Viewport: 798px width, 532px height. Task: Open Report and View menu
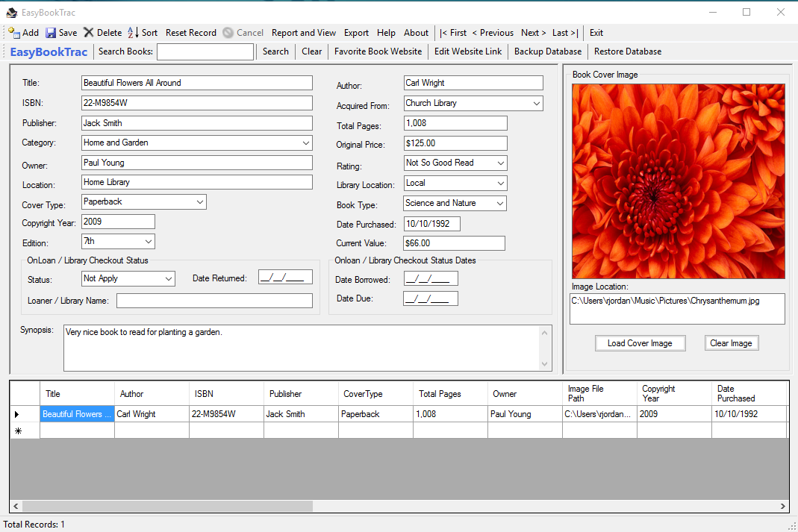click(x=303, y=33)
